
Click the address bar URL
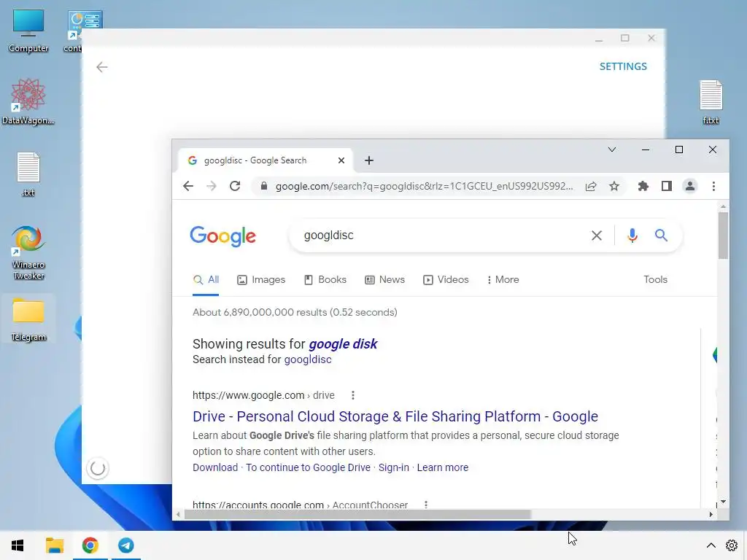pos(424,186)
